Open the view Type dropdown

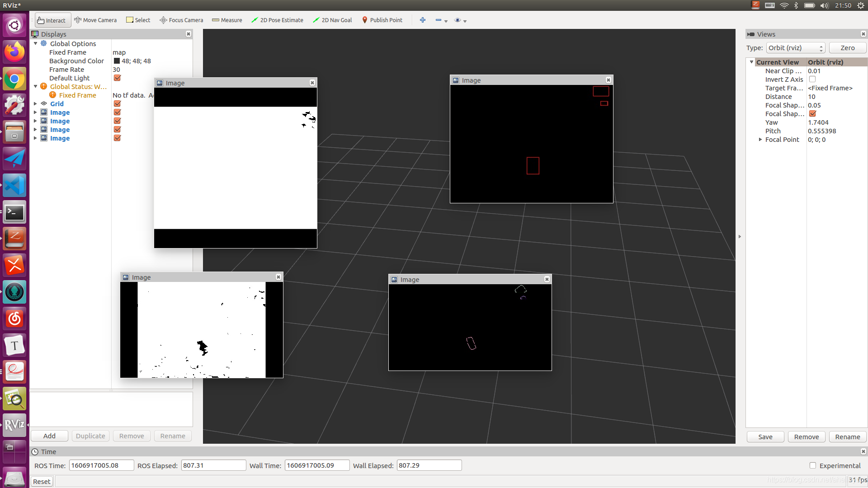(795, 48)
